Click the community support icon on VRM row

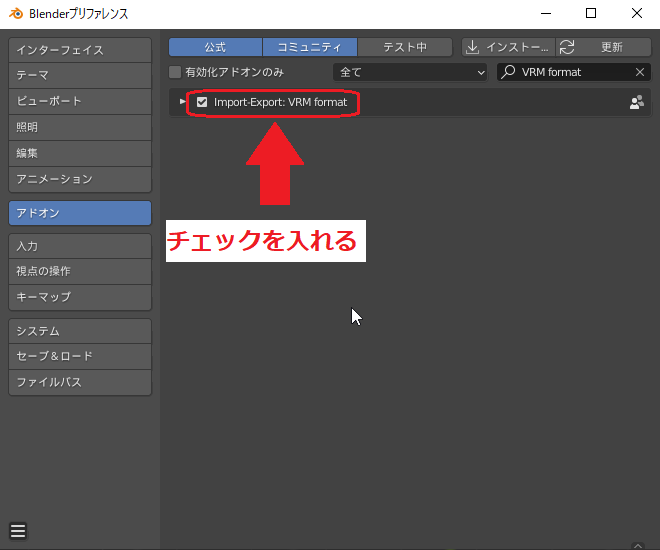click(637, 102)
